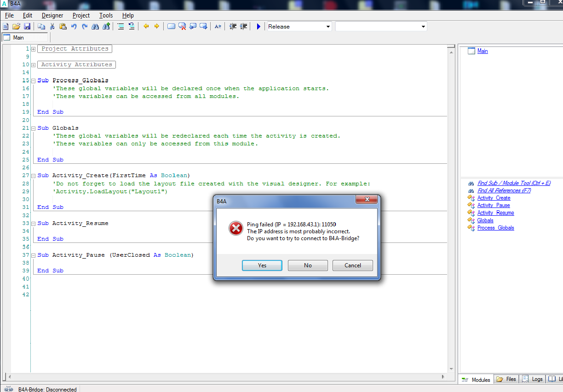Open the Edit menu
The image size is (563, 392).
pyautogui.click(x=28, y=15)
